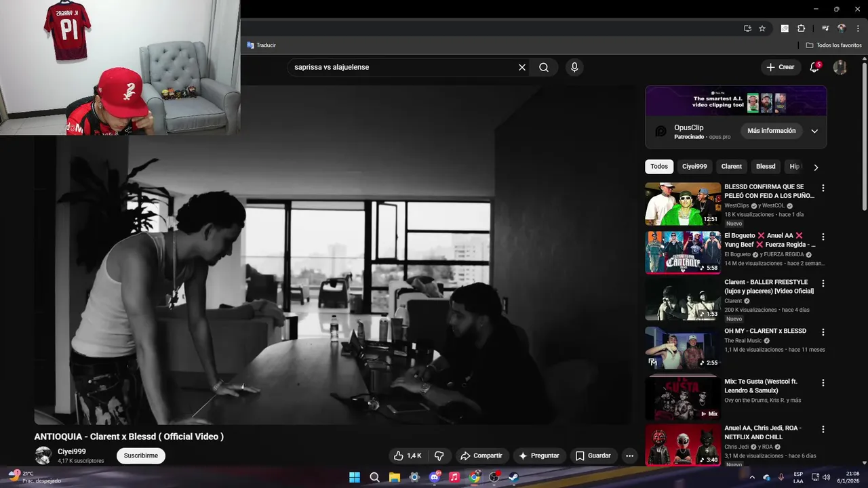
Task: Open YouTube notifications bell
Action: point(815,67)
